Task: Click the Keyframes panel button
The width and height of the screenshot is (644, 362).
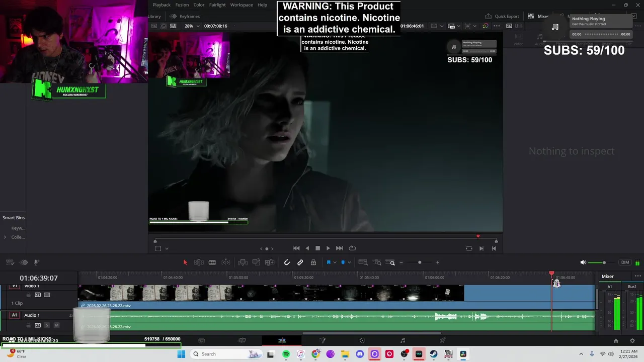Action: coord(185,16)
